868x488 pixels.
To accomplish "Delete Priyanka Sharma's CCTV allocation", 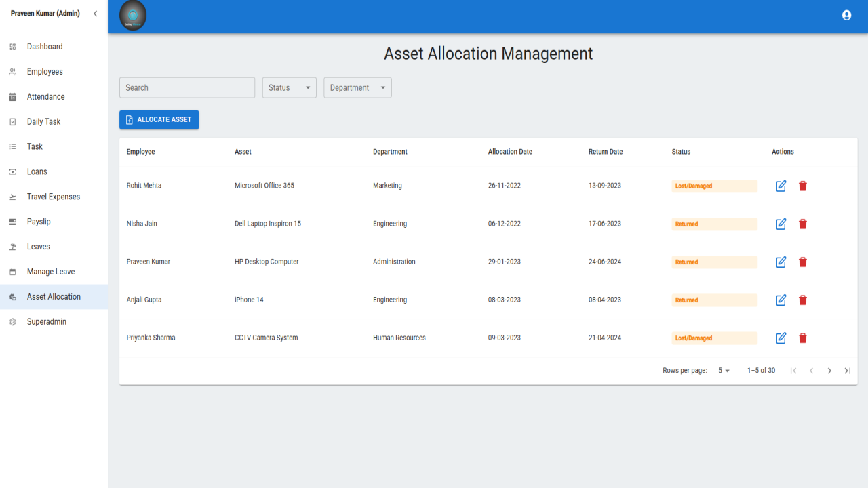I will pos(803,338).
